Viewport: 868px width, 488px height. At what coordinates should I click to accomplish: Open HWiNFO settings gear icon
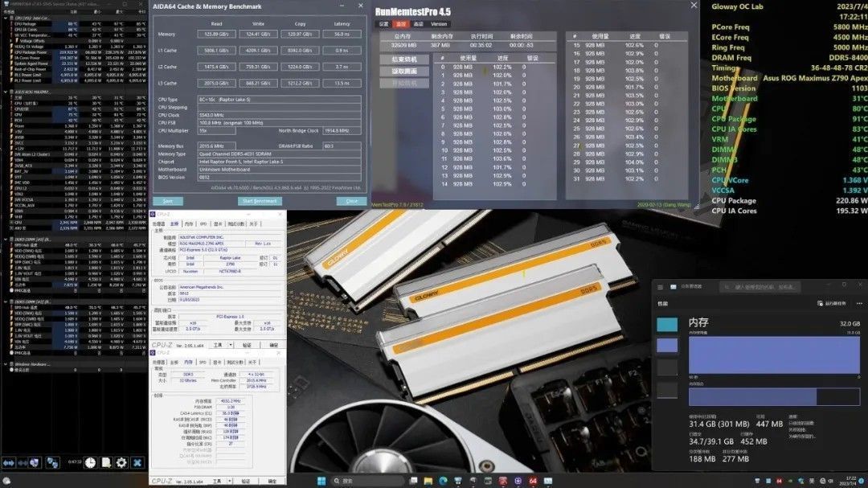(x=121, y=463)
